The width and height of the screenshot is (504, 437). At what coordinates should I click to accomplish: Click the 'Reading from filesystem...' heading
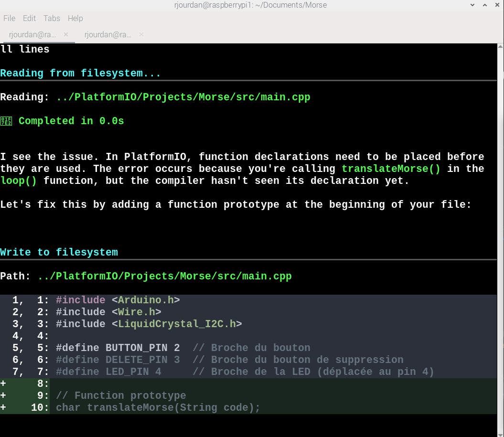pyautogui.click(x=80, y=73)
